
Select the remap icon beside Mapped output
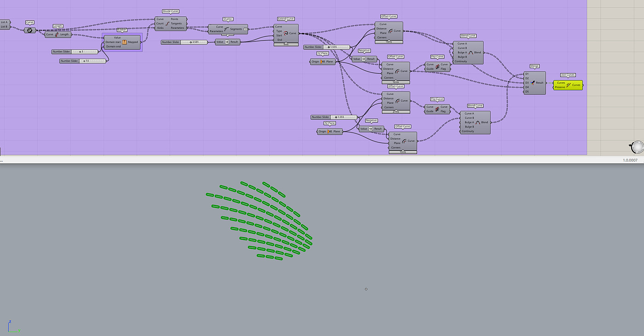124,42
